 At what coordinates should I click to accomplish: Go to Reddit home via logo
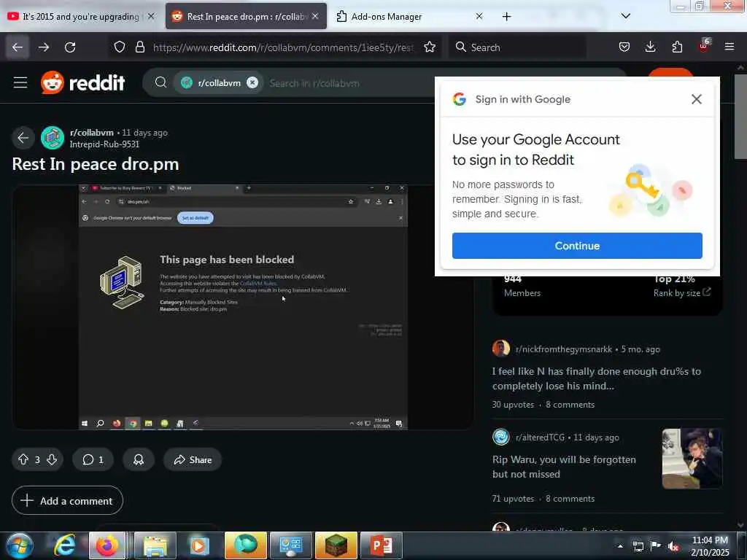(x=83, y=82)
